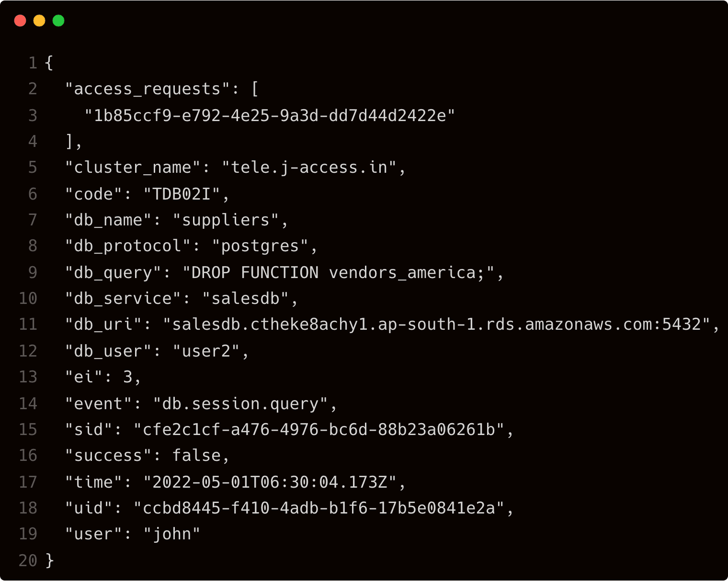Click the "salesdb" db_service value
Screen dimensions: 728x581
coord(245,299)
